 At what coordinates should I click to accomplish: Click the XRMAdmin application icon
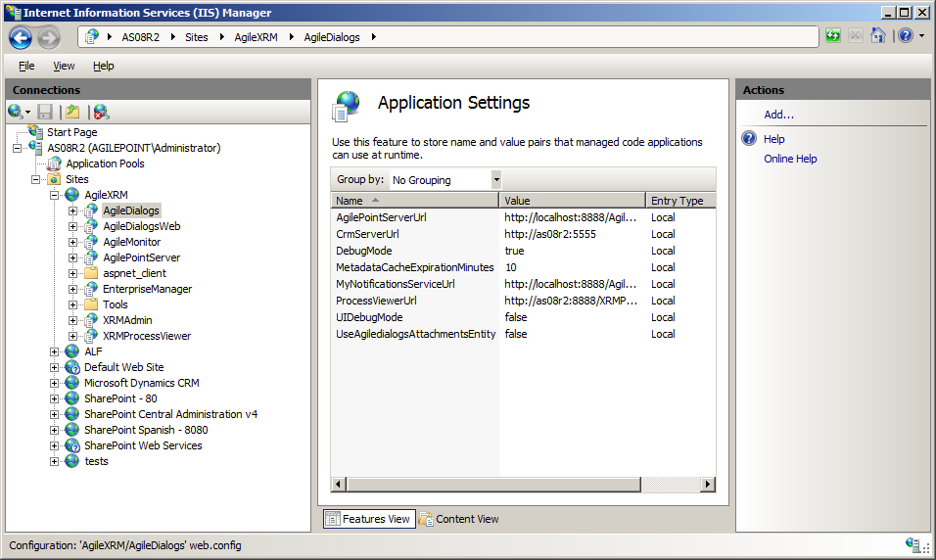click(91, 320)
